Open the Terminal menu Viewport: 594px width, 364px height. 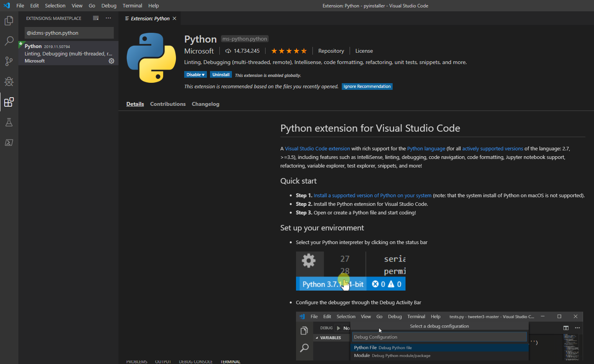tap(132, 6)
